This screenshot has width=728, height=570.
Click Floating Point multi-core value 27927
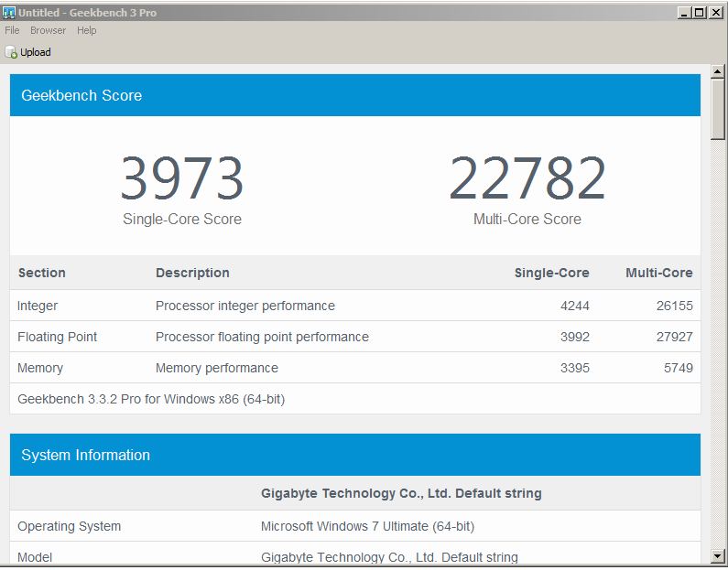[x=675, y=337]
